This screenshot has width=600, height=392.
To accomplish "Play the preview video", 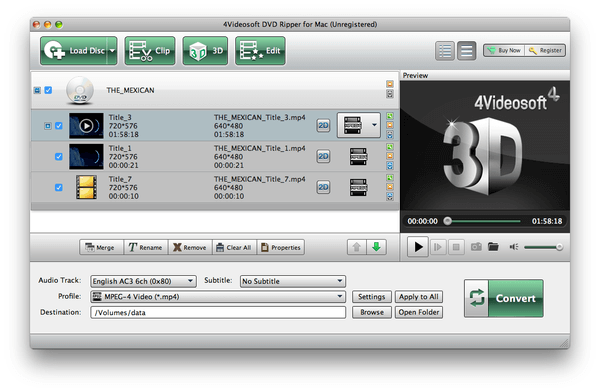I will (417, 247).
